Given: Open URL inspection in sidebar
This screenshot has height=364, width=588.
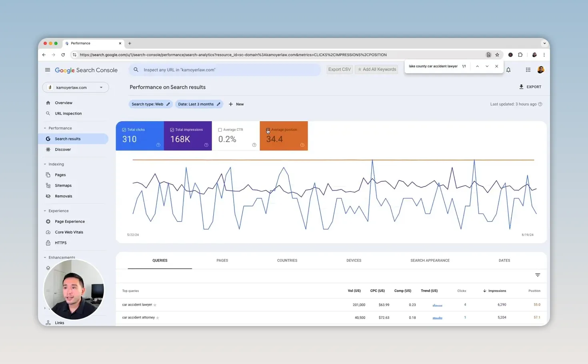Looking at the screenshot, I should [68, 114].
